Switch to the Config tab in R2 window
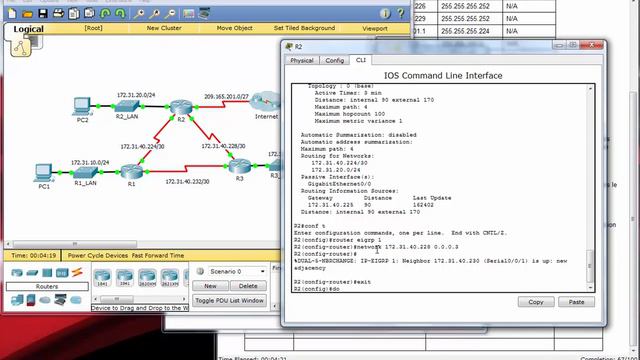This screenshot has height=360, width=640. pyautogui.click(x=335, y=60)
